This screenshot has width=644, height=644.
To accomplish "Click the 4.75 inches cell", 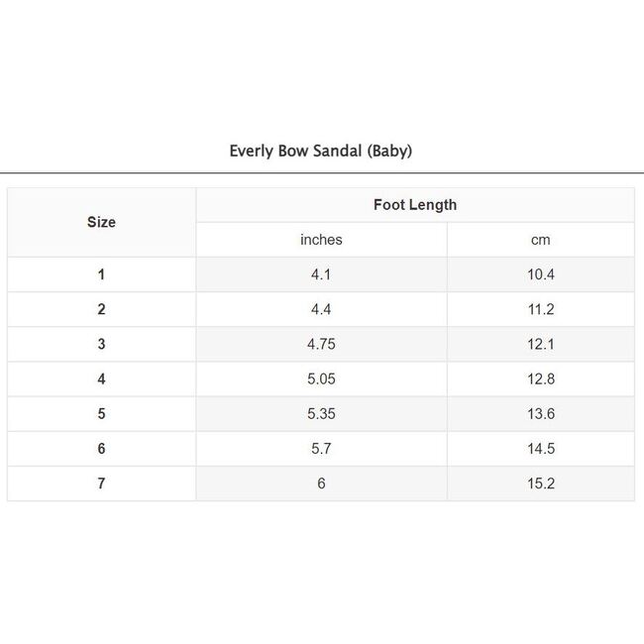I will pyautogui.click(x=321, y=344).
